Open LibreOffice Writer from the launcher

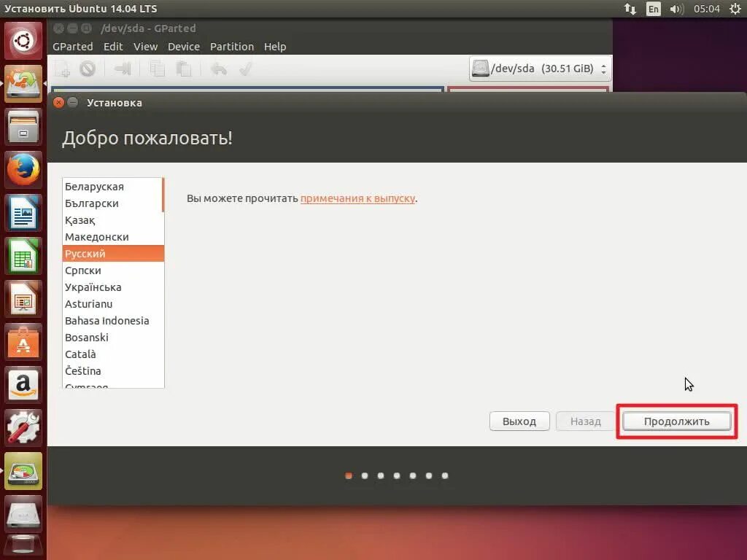pos(23,213)
